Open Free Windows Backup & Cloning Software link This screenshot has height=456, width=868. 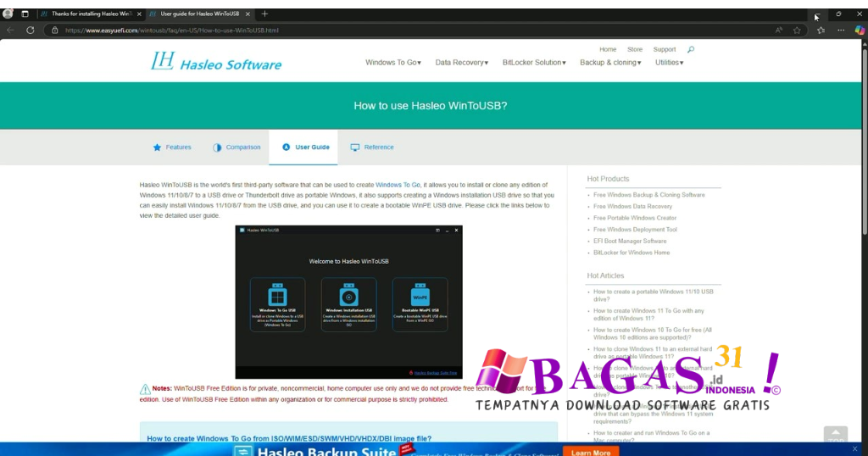(x=648, y=195)
